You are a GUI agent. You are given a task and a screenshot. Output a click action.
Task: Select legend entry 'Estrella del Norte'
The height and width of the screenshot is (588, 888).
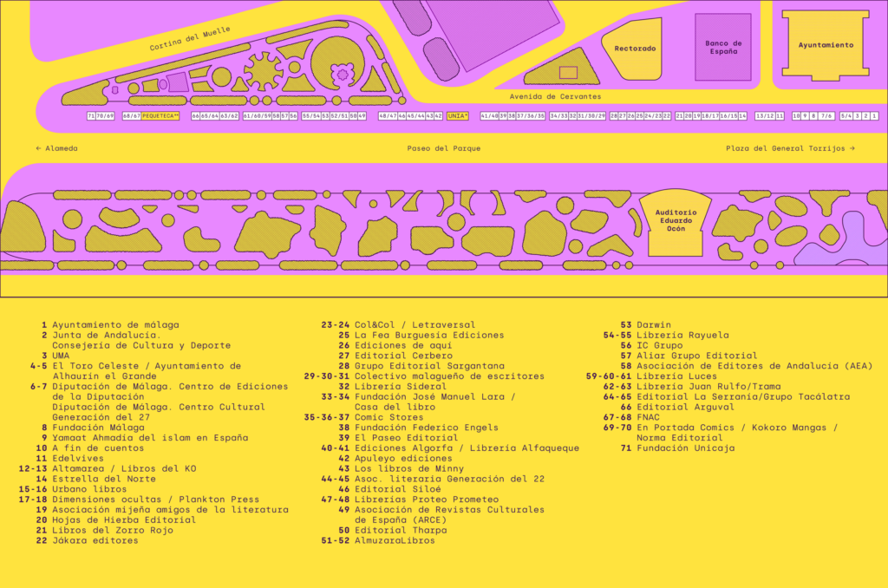point(104,479)
